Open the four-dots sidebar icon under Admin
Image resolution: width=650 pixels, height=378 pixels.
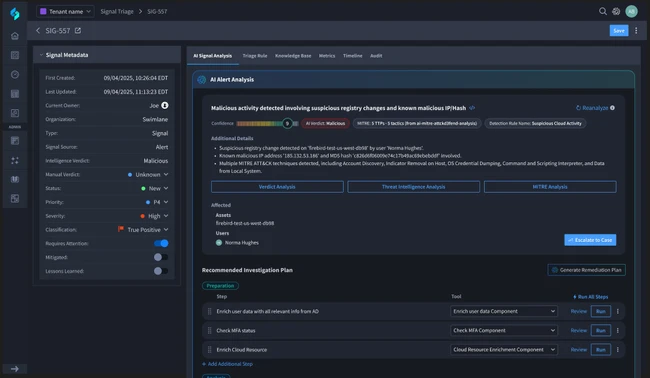15,160
